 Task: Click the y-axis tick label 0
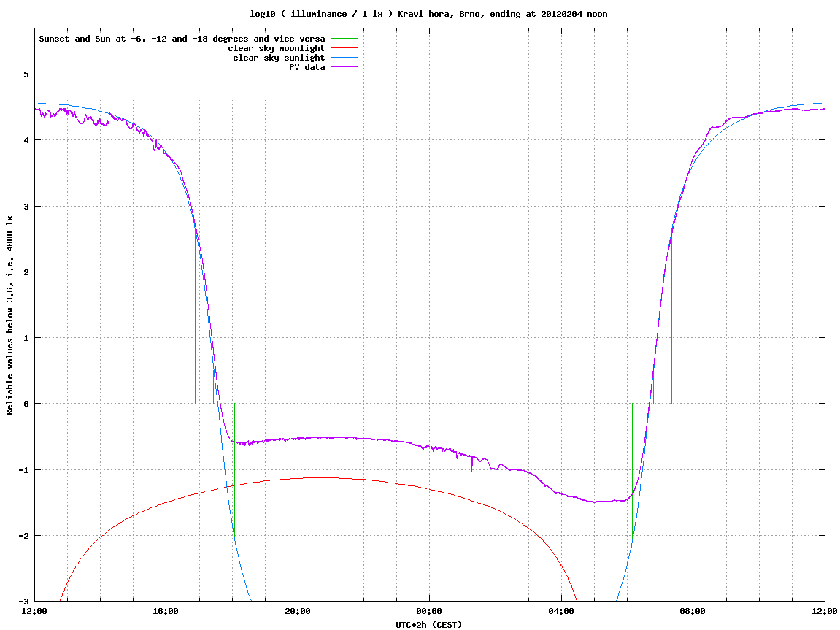coord(26,404)
